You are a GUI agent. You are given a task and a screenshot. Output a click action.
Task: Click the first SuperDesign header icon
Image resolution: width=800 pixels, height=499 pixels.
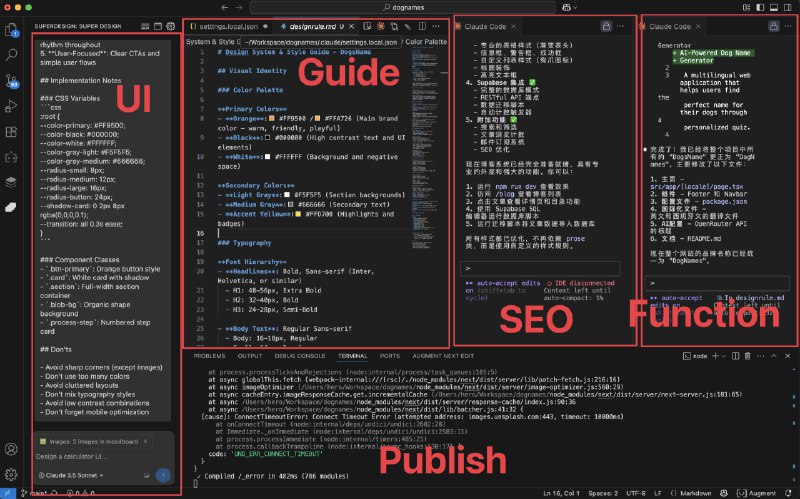145,26
